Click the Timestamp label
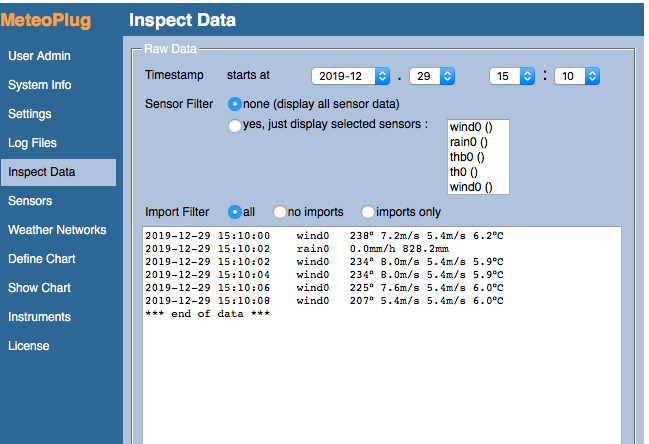Image resolution: width=649 pixels, height=444 pixels. click(x=174, y=75)
